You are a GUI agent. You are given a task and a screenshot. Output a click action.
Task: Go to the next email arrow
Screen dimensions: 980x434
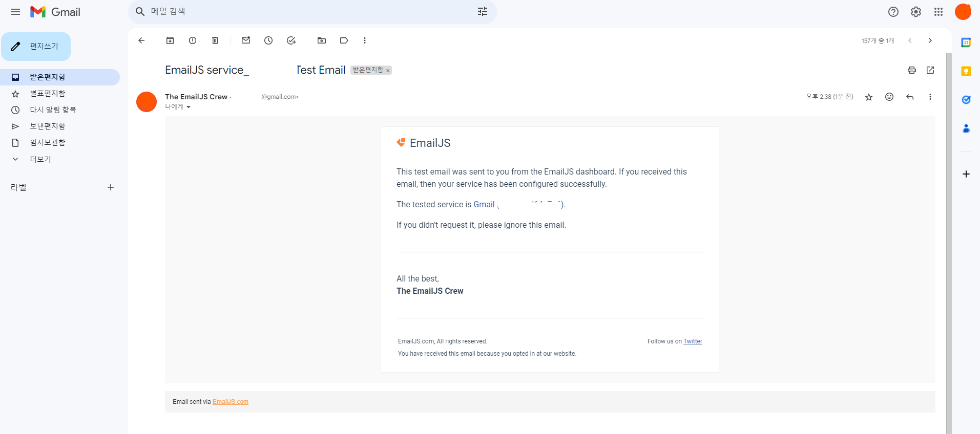[930, 40]
